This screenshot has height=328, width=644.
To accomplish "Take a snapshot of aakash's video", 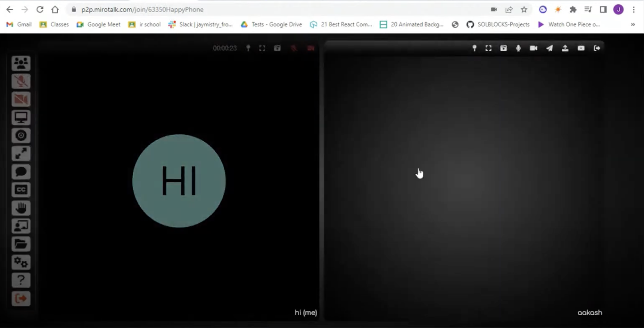I will click(503, 48).
